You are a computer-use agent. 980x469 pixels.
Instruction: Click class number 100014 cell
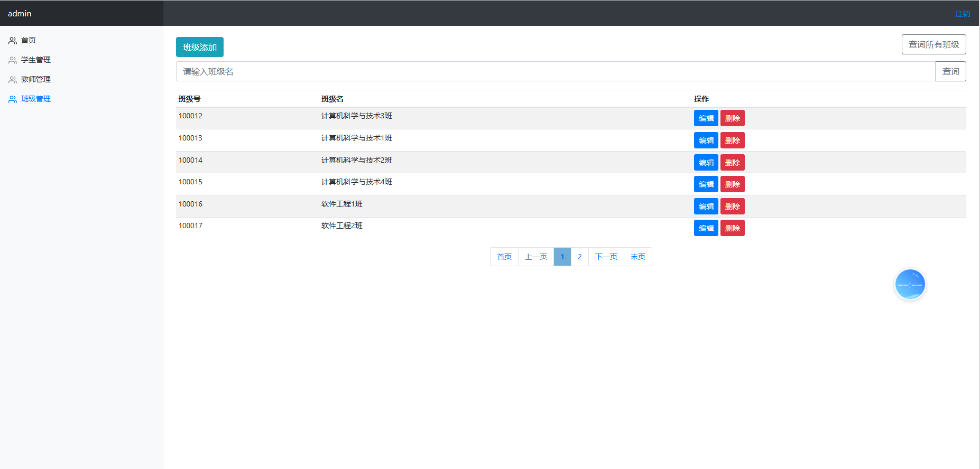tap(190, 161)
